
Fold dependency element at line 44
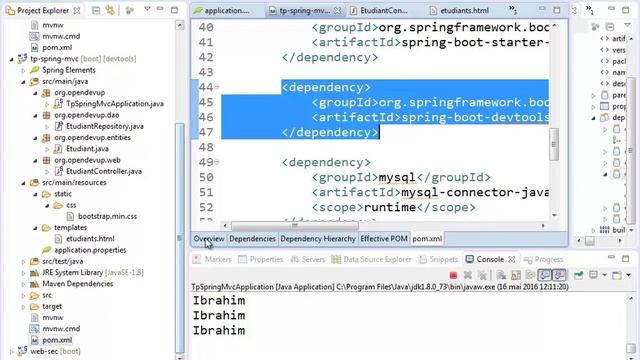click(217, 87)
